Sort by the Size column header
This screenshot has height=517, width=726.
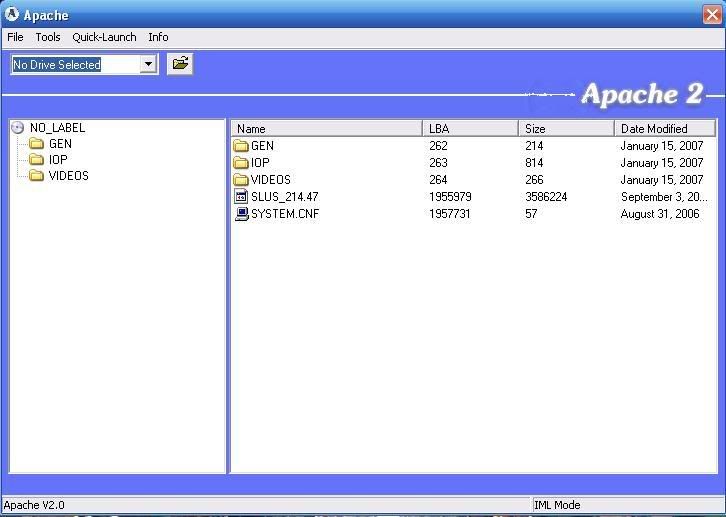tap(566, 128)
